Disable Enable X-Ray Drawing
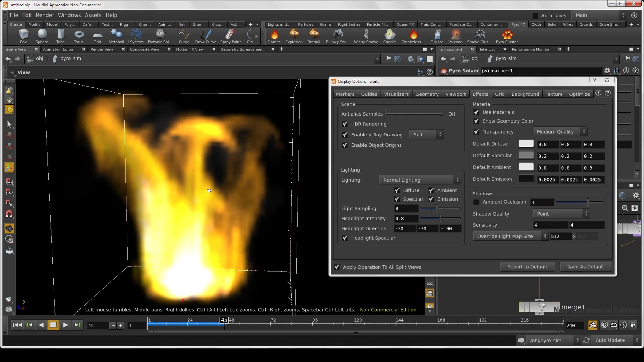 pos(345,135)
